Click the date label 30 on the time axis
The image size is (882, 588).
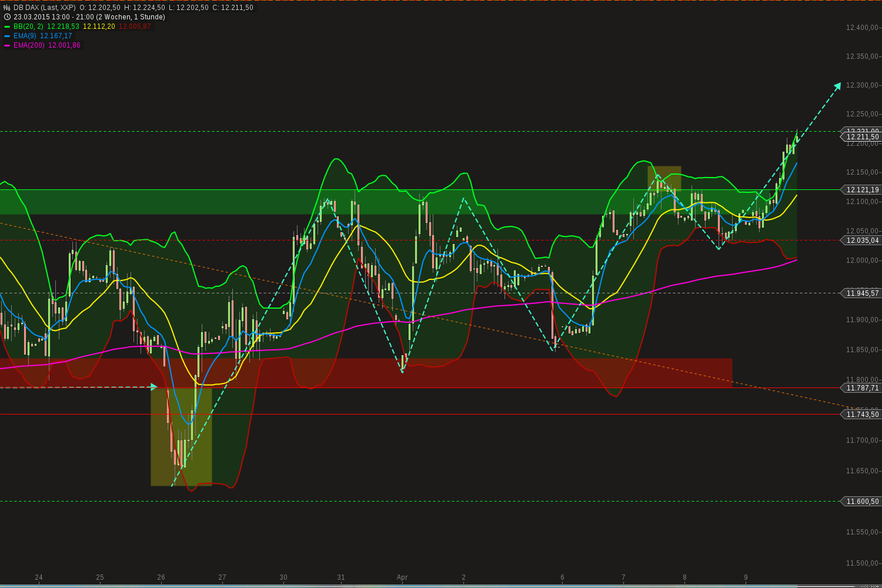(283, 577)
